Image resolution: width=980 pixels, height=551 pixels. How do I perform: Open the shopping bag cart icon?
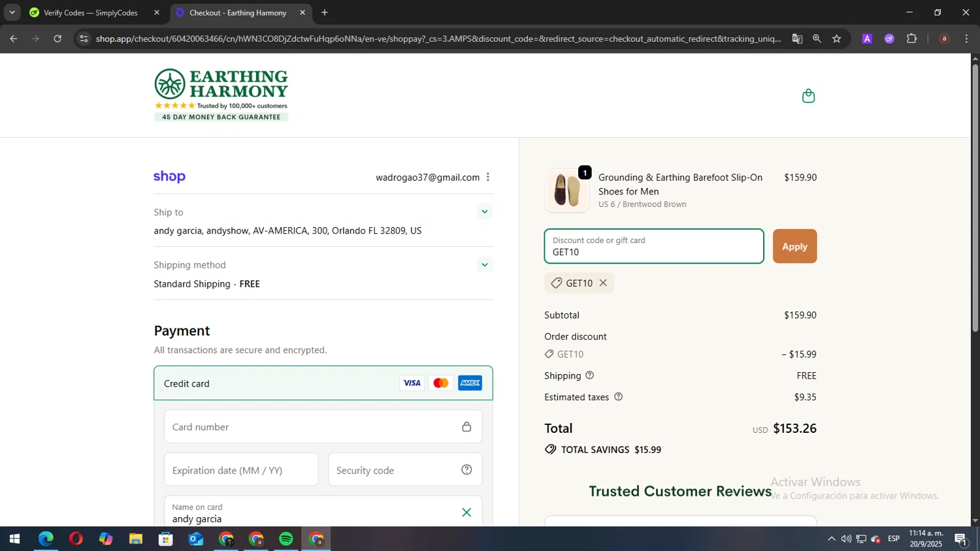(x=808, y=96)
